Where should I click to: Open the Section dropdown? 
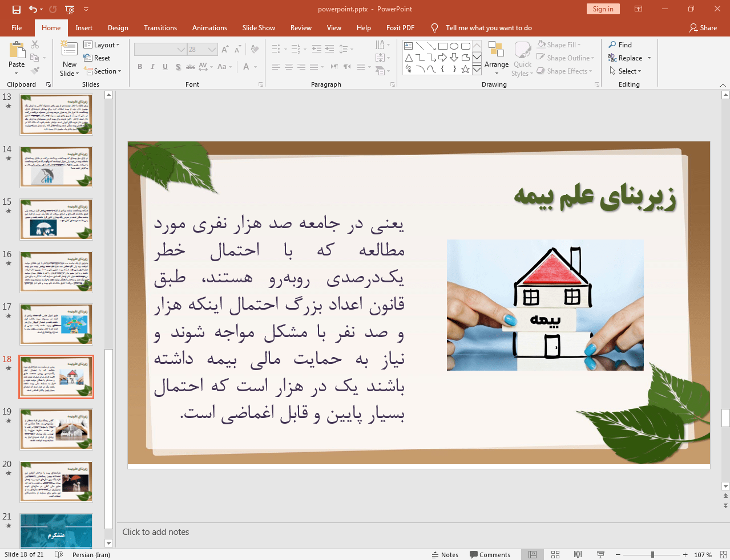(103, 71)
